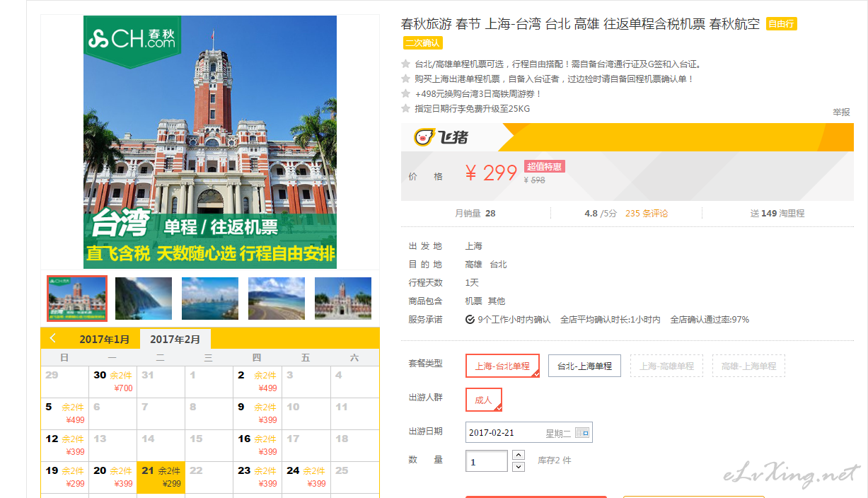Pick calendar date 16 priced ¥399
868x498 pixels.
click(257, 445)
